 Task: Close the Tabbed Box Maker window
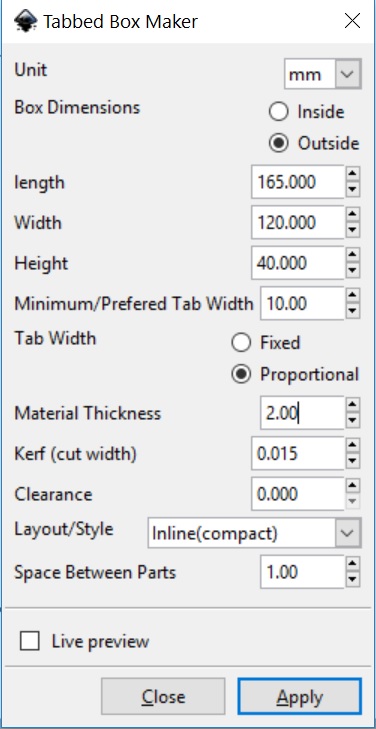pyautogui.click(x=352, y=21)
